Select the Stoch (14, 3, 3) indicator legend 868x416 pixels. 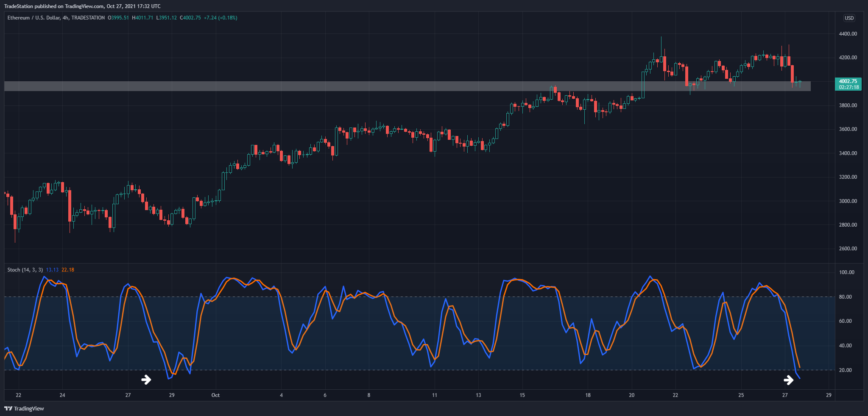(25, 270)
